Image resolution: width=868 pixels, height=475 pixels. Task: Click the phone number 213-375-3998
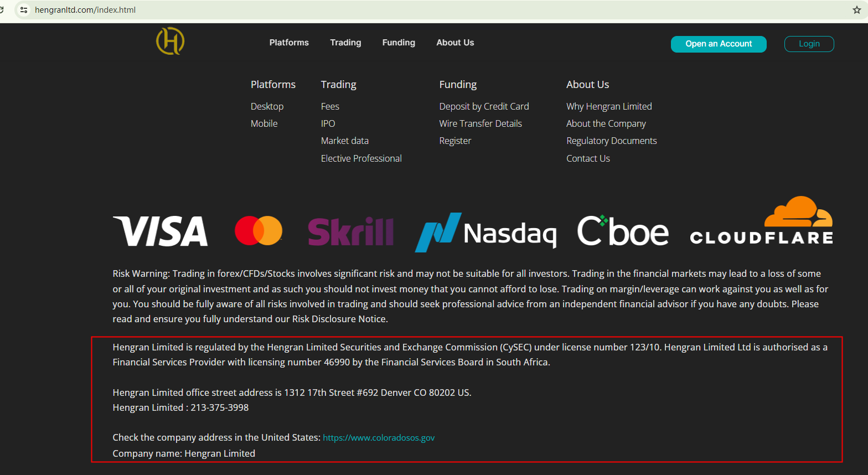pyautogui.click(x=220, y=407)
